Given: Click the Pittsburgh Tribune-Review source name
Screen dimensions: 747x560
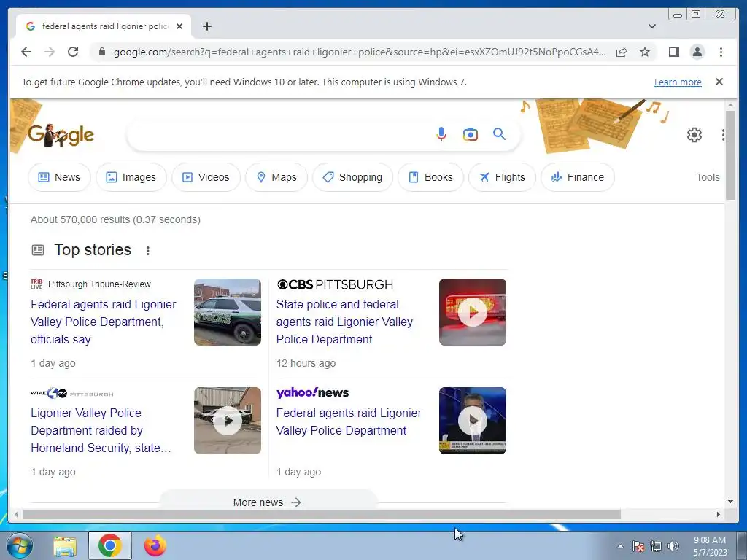Looking at the screenshot, I should point(99,284).
